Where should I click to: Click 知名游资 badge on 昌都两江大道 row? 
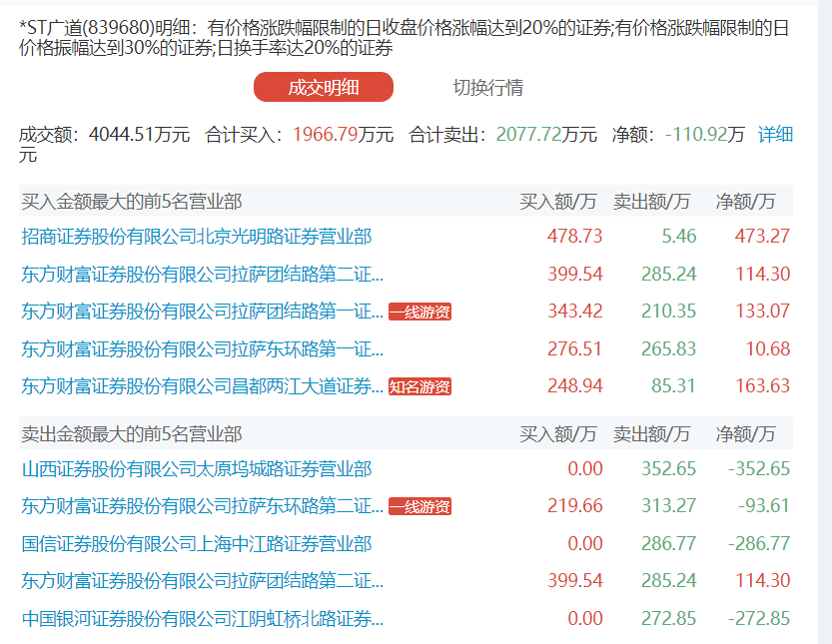coord(419,386)
